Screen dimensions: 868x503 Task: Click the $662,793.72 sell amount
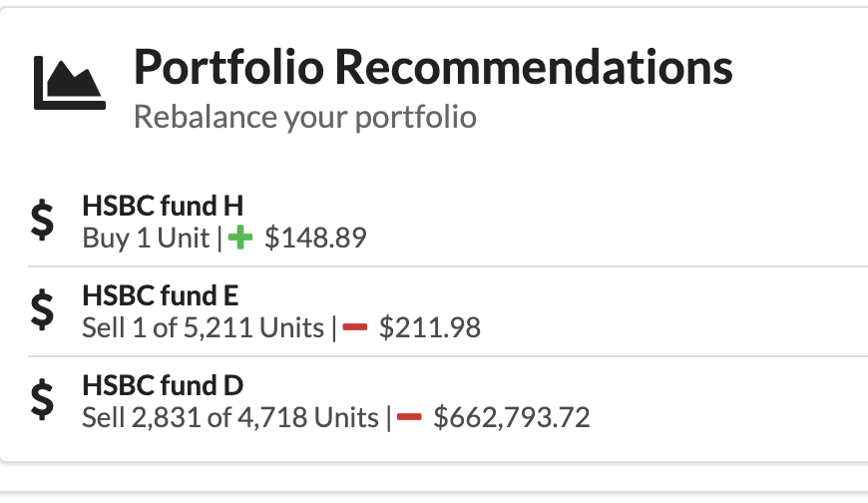tap(512, 416)
